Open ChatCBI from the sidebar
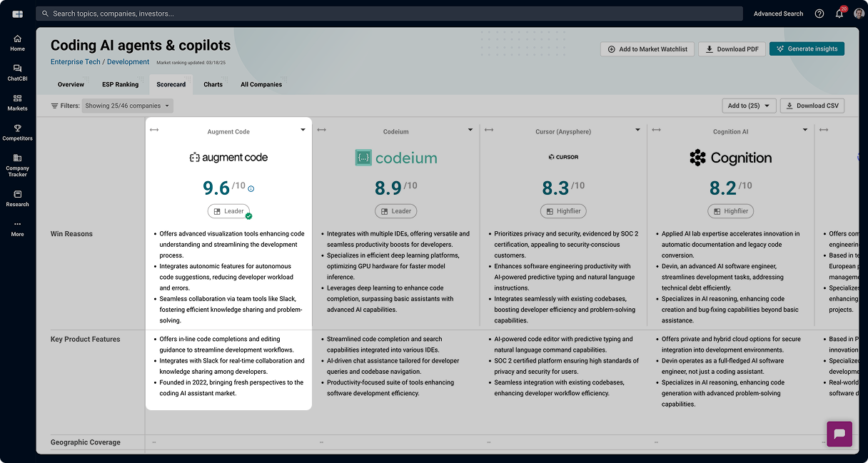868x463 pixels. pyautogui.click(x=17, y=72)
